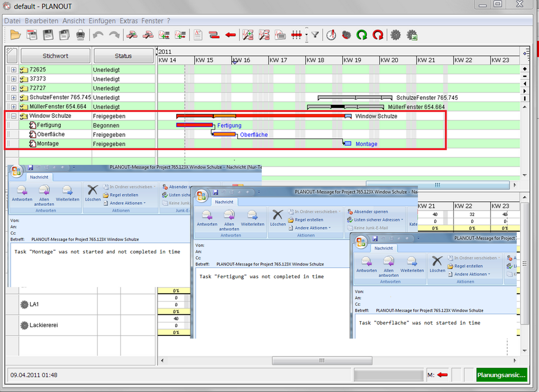Expand the MüllerFenster 654.664 row
The height and width of the screenshot is (392, 539).
(x=13, y=107)
